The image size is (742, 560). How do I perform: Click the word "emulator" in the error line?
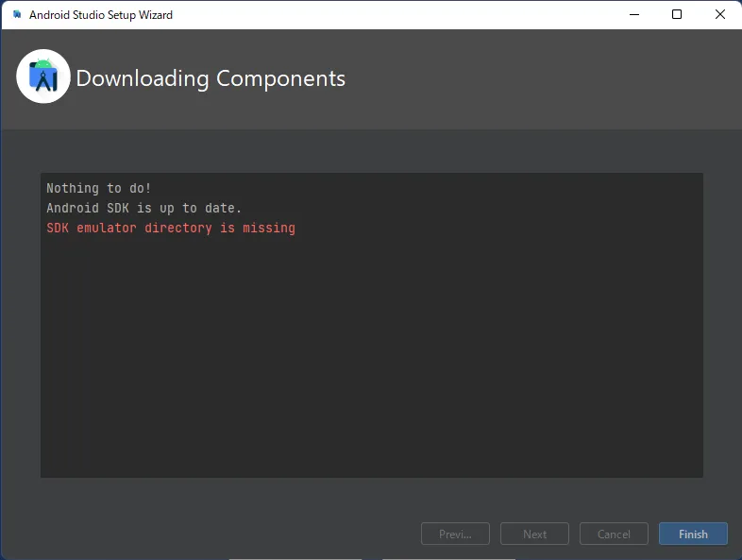107,228
